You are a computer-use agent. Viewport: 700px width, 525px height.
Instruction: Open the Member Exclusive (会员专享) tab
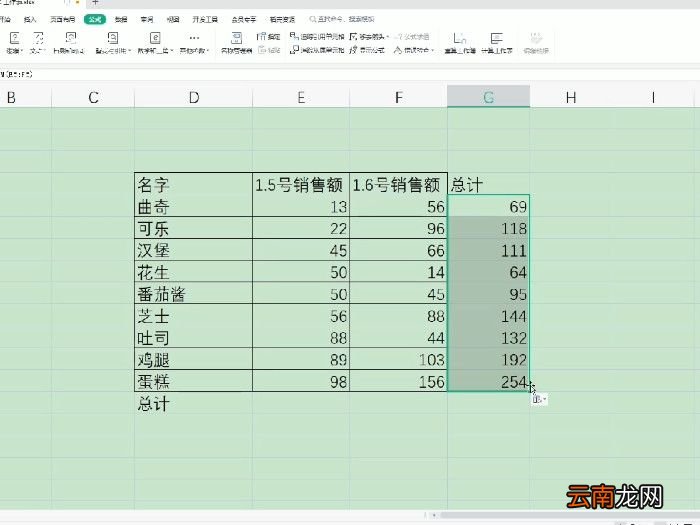[244, 19]
